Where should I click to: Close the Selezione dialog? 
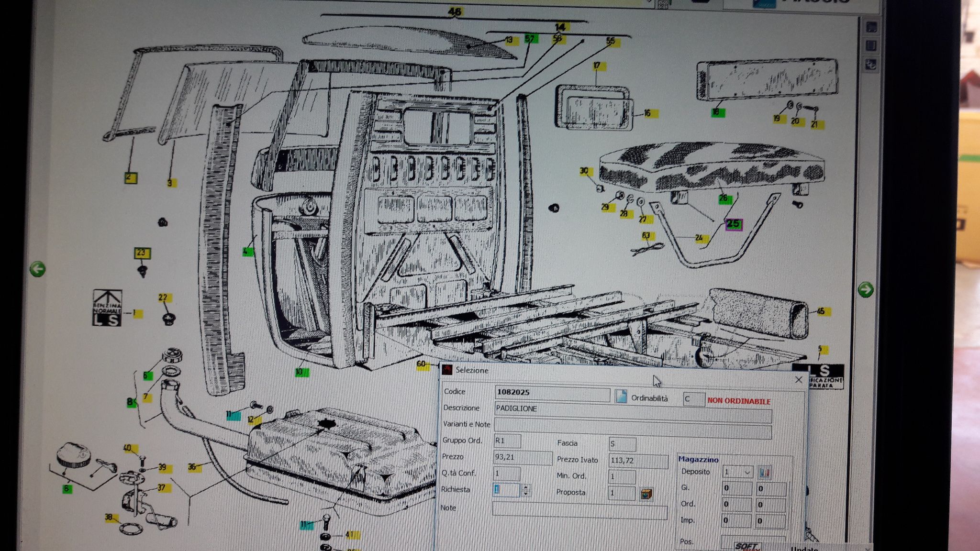798,380
